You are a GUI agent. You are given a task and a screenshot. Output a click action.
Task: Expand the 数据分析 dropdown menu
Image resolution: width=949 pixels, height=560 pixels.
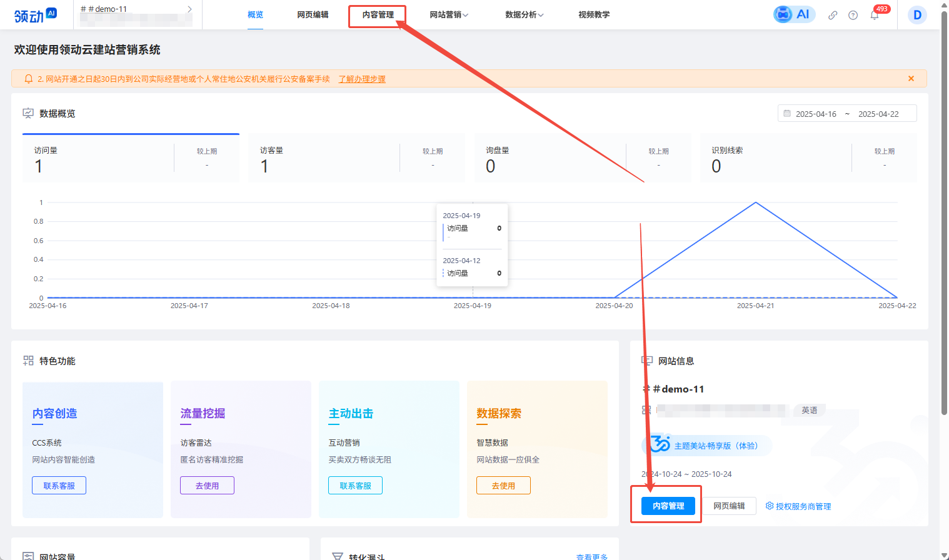(x=524, y=15)
